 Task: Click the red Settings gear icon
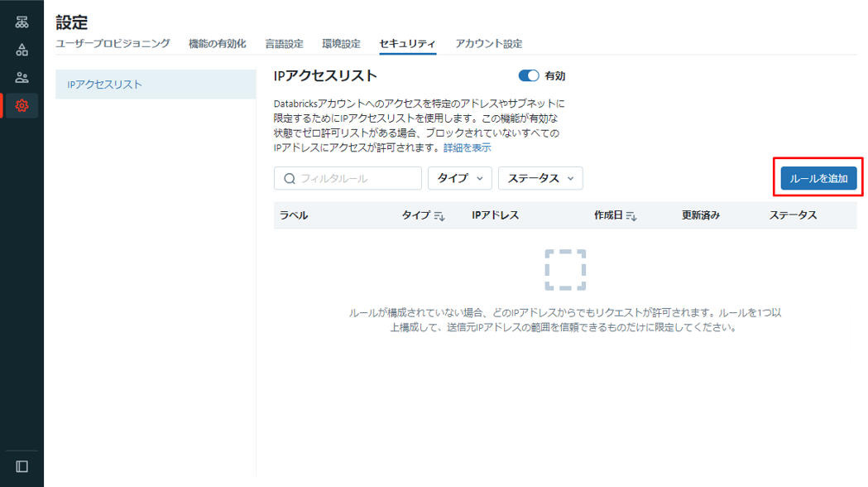[x=22, y=106]
